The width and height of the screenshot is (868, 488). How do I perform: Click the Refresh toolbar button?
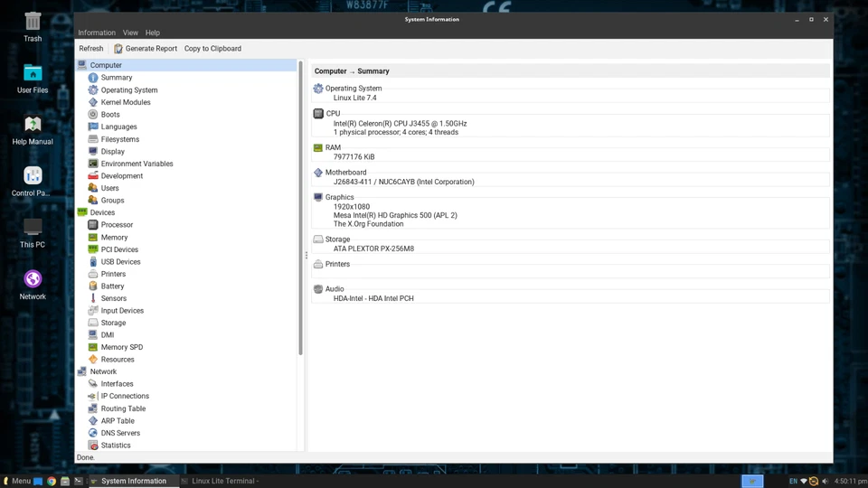(x=90, y=49)
